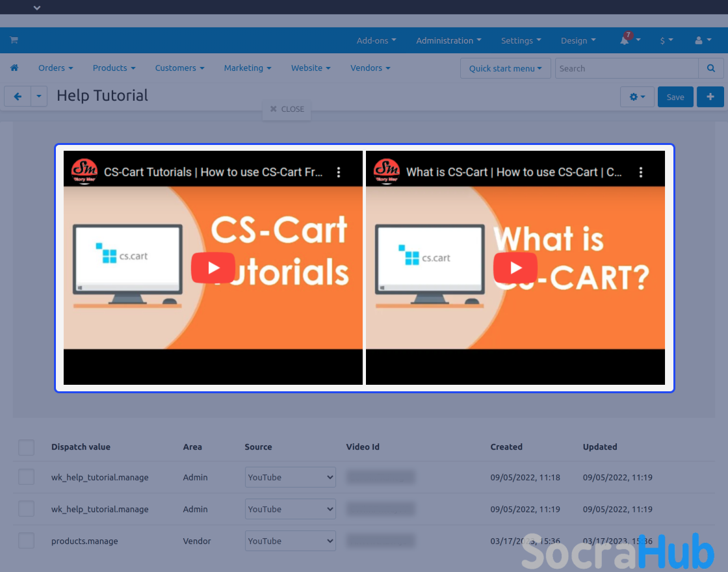Click the blue plus add button
728x572 pixels.
[x=710, y=97]
